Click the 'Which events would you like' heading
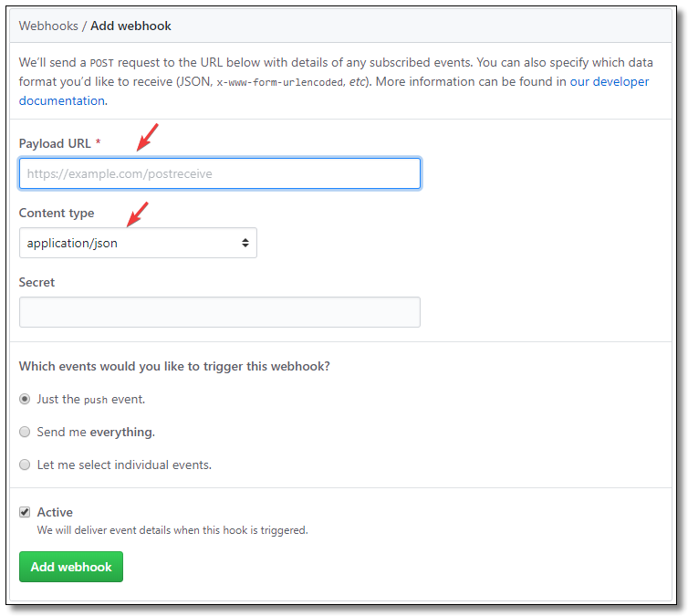Screen dimensions: 688x616 (174, 366)
